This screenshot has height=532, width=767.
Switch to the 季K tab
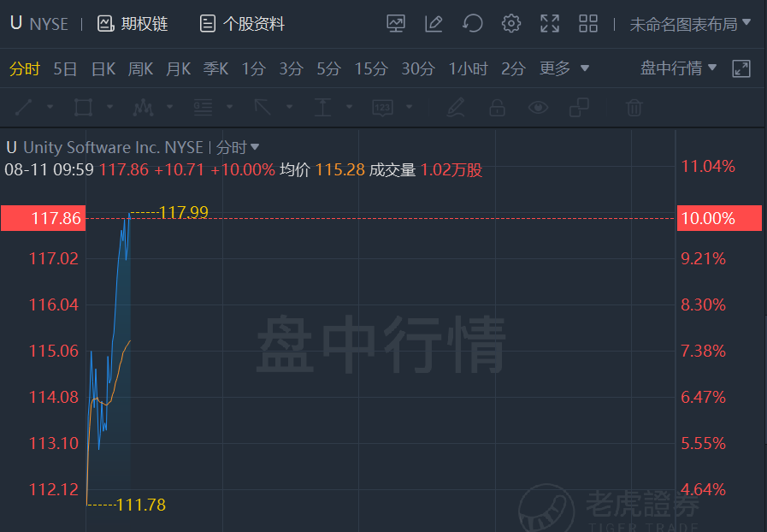pos(215,68)
